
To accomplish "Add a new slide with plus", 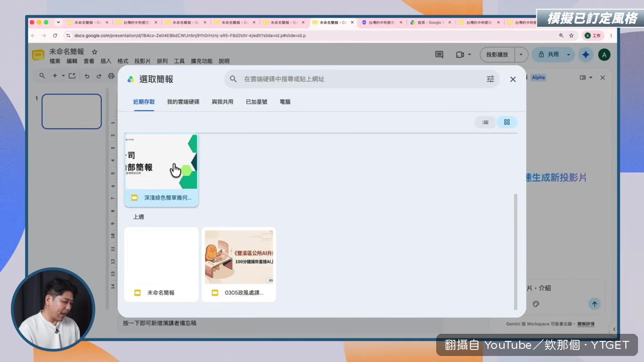I will tap(55, 76).
